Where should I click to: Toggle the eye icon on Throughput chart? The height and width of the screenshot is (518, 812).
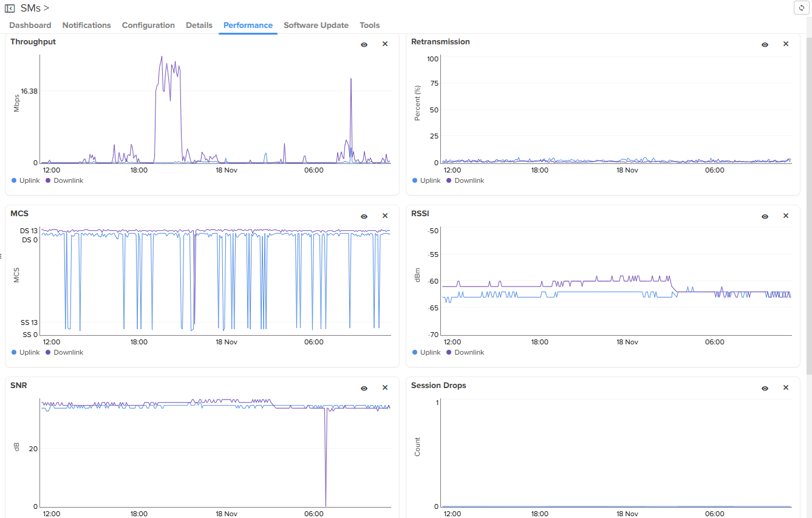pyautogui.click(x=364, y=44)
